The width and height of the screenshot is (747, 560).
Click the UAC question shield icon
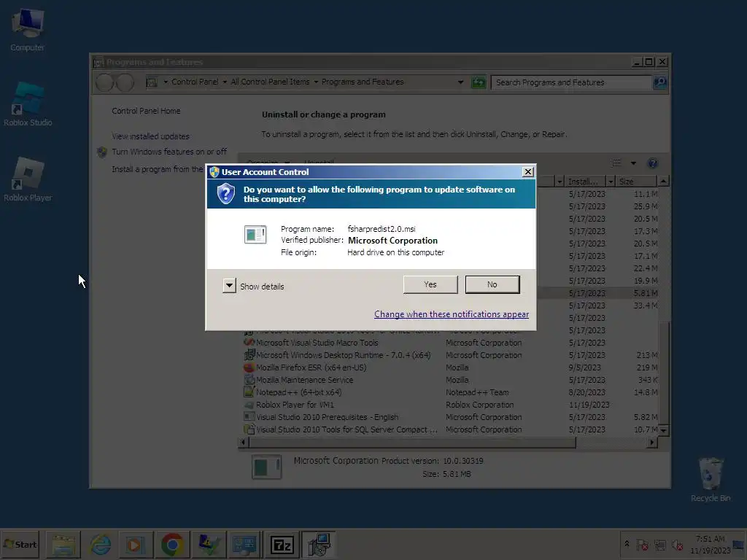pos(226,194)
